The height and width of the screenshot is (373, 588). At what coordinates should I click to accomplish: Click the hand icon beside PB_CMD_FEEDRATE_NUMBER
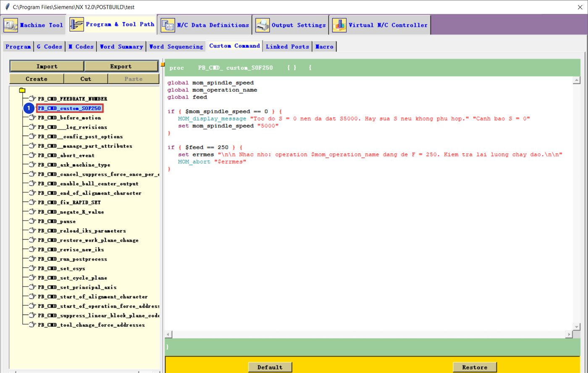(x=32, y=99)
